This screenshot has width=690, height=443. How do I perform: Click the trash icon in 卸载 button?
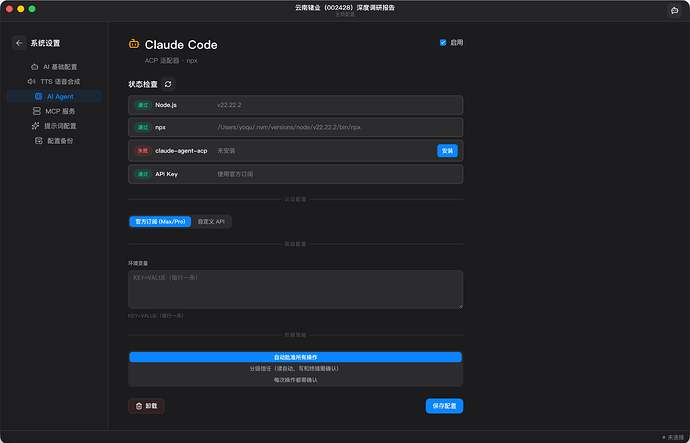[139, 406]
